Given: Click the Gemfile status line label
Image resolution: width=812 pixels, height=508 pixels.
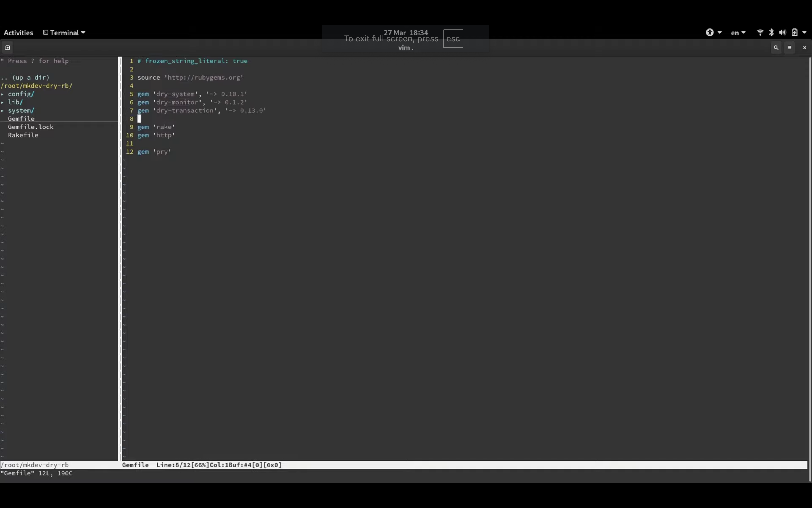Looking at the screenshot, I should pyautogui.click(x=135, y=465).
